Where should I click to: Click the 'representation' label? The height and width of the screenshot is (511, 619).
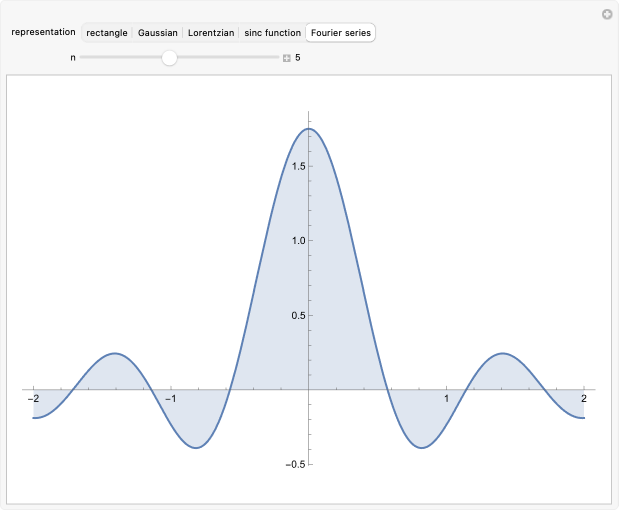click(x=43, y=32)
